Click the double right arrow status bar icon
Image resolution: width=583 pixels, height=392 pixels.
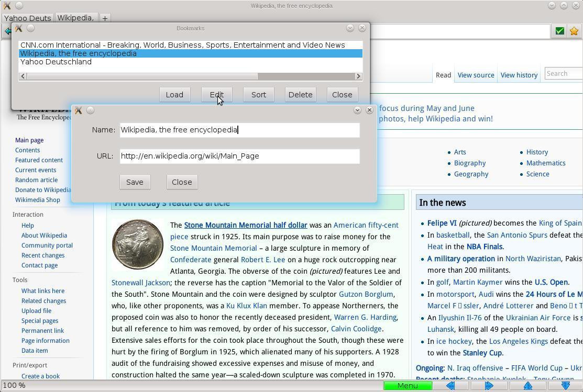tap(489, 386)
